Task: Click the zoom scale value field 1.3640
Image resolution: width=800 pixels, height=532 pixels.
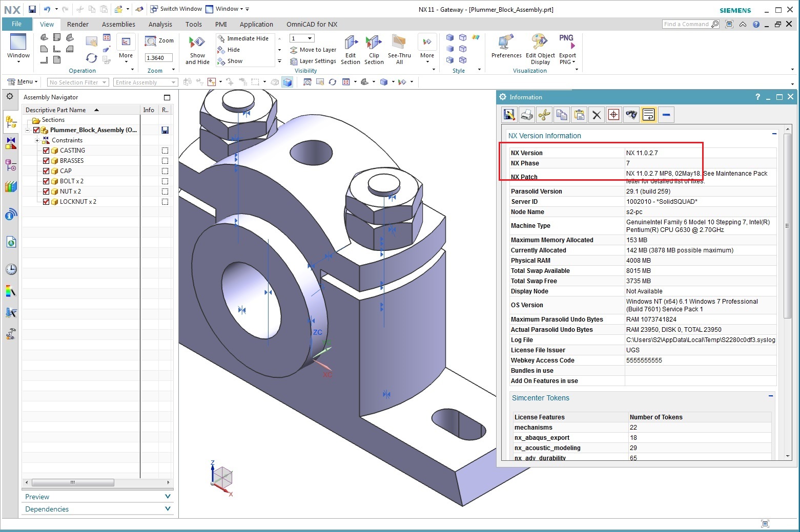Action: [x=159, y=58]
